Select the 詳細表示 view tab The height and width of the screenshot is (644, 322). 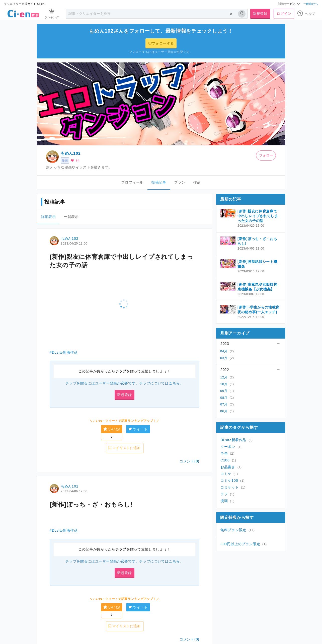[48, 217]
